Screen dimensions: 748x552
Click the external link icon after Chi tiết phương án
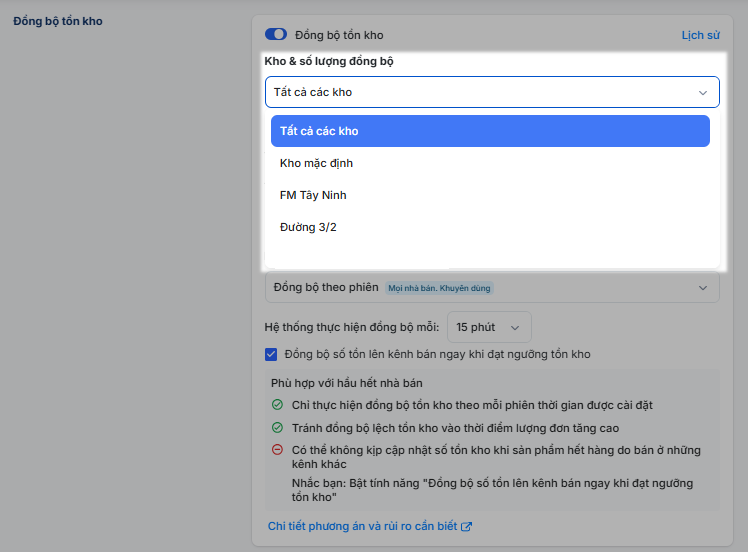click(466, 527)
